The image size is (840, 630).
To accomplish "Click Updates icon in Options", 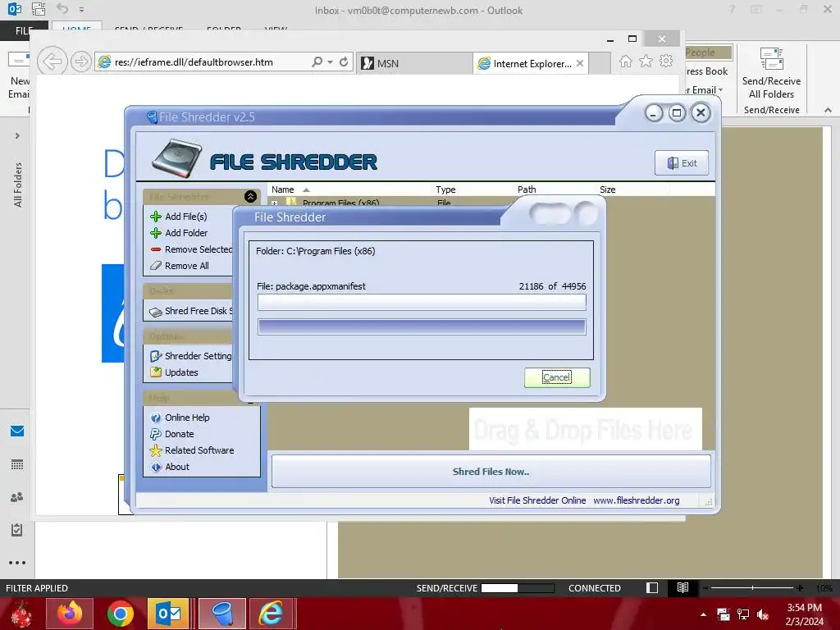I will [156, 372].
